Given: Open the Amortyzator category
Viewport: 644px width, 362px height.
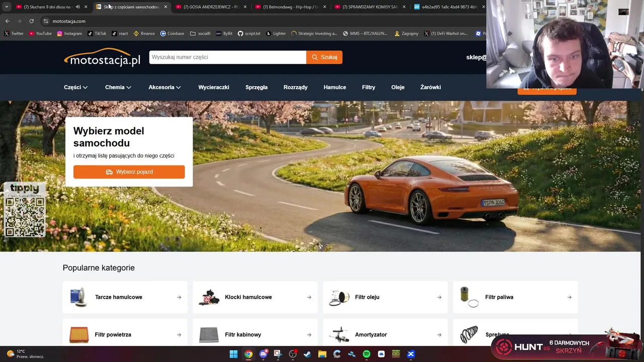Looking at the screenshot, I should pos(385,332).
